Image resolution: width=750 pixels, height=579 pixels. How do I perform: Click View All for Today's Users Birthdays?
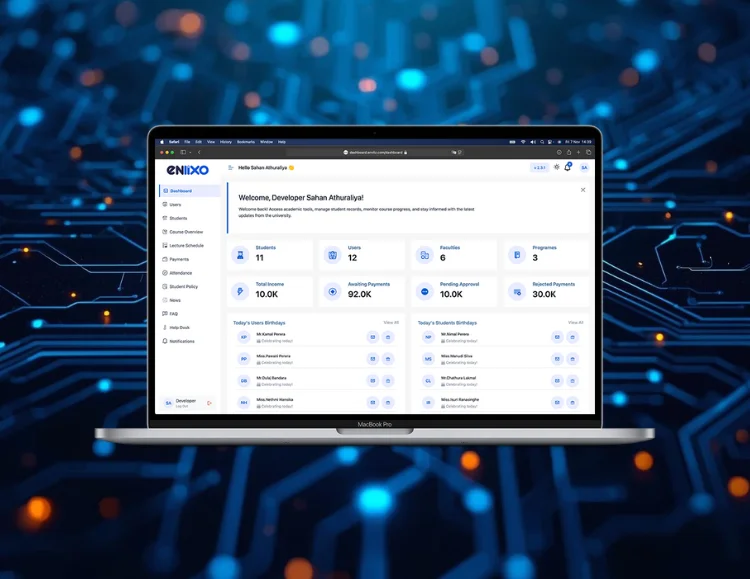pos(391,322)
